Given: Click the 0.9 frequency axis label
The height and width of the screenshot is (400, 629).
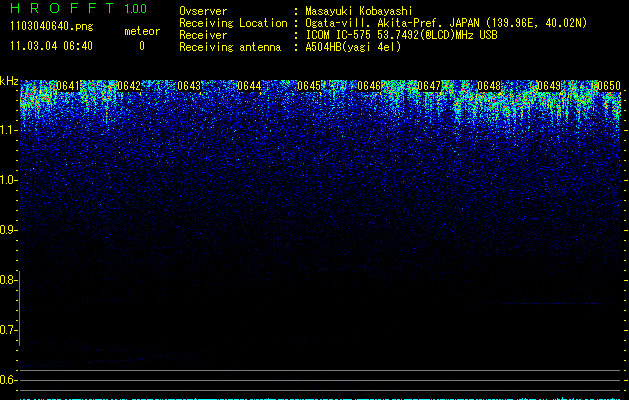Looking at the screenshot, I should [7, 230].
